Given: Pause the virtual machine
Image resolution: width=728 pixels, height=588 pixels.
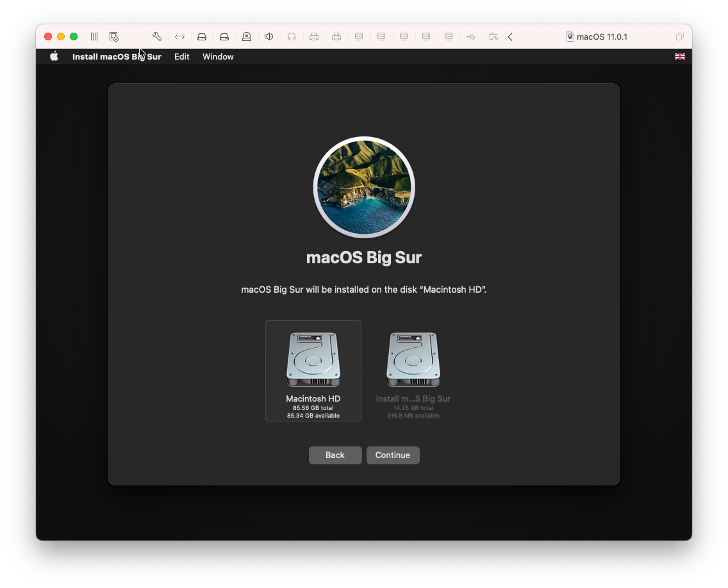Looking at the screenshot, I should pyautogui.click(x=94, y=37).
